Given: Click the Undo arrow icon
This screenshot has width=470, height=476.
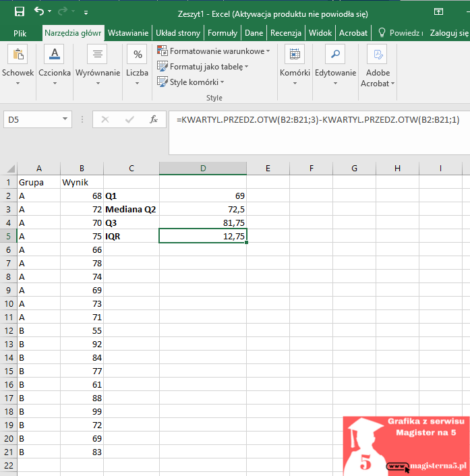Looking at the screenshot, I should tap(39, 11).
